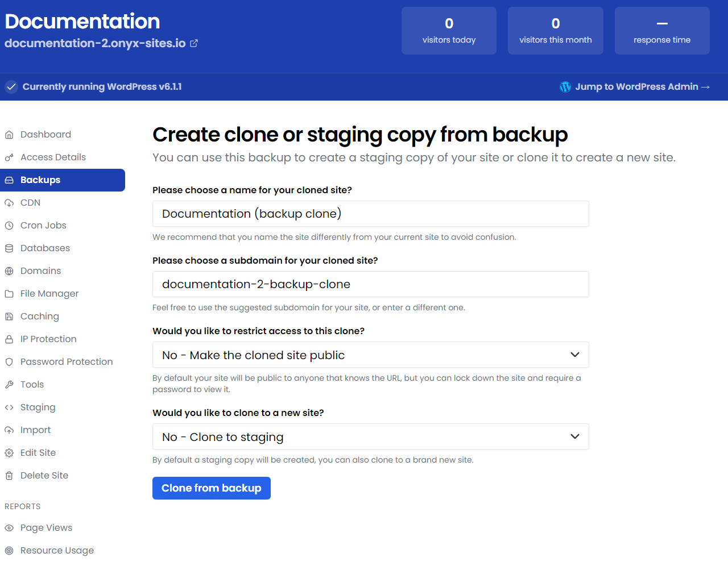Click chevron on 'Make the cloned site public'
This screenshot has height=570, width=728.
575,355
